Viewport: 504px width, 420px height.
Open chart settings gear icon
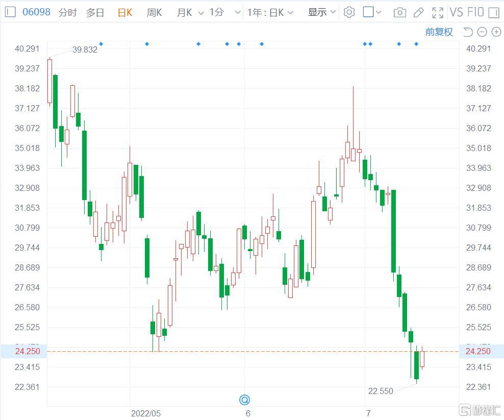349,12
